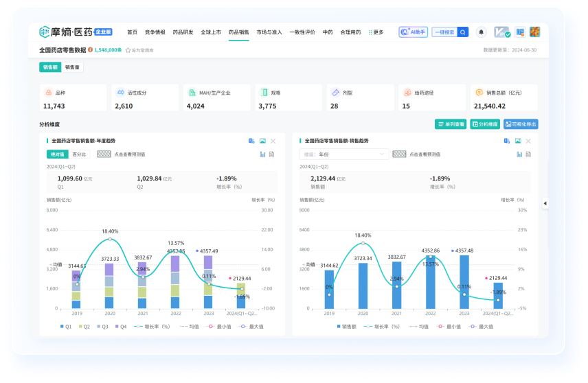Open the AI助手 assistant
588x383 pixels.
(413, 32)
